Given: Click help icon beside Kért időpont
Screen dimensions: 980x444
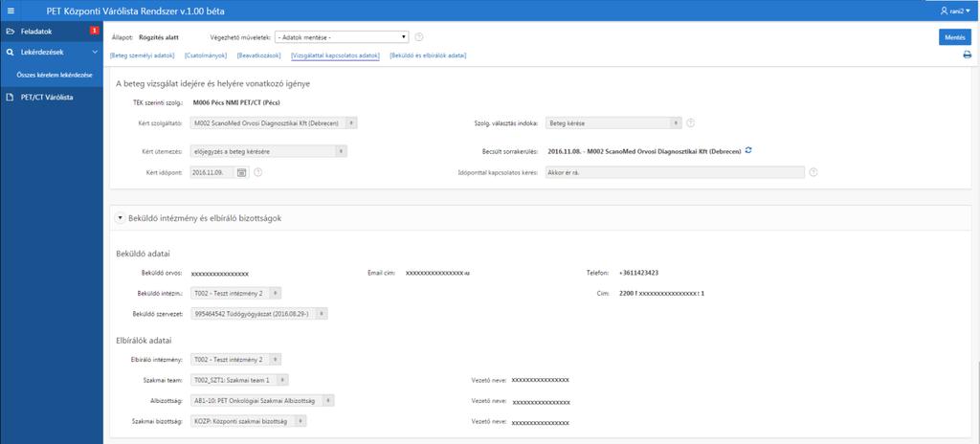Looking at the screenshot, I should [x=258, y=172].
